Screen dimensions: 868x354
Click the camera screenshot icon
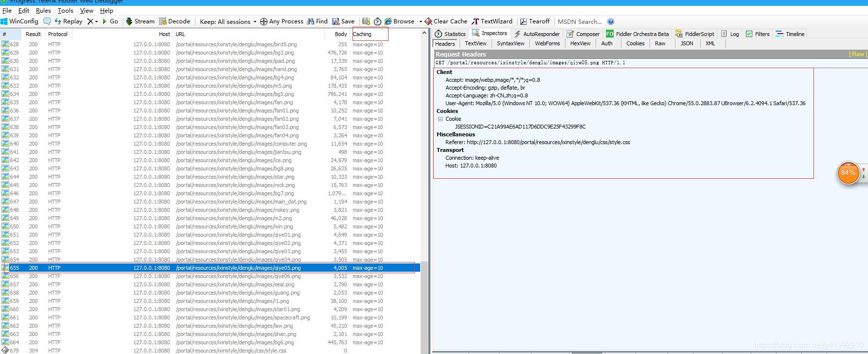366,21
